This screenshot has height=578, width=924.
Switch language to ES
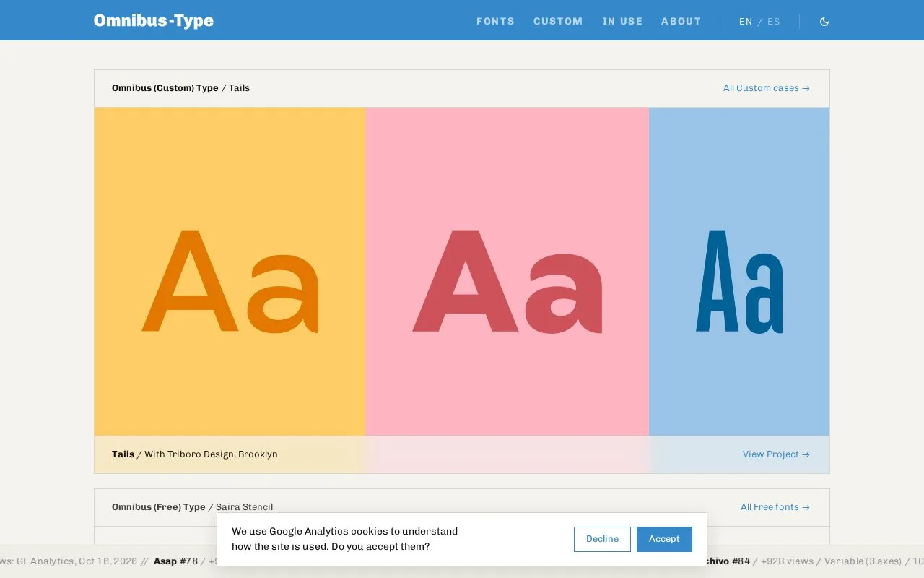[774, 22]
